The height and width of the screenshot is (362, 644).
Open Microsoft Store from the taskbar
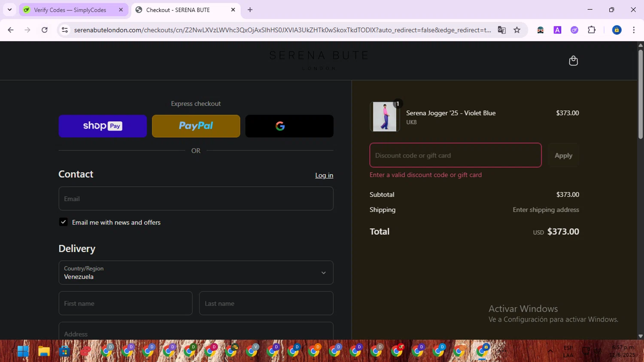[64, 351]
